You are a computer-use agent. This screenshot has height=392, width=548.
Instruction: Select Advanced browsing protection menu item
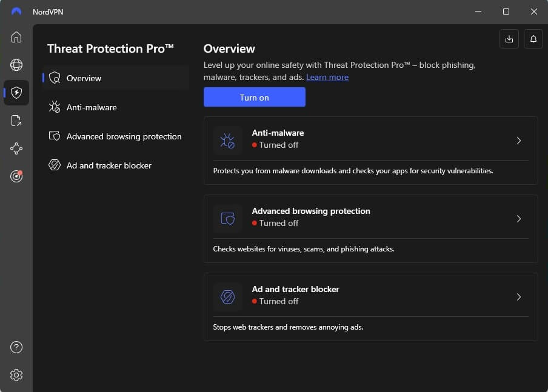116,136
